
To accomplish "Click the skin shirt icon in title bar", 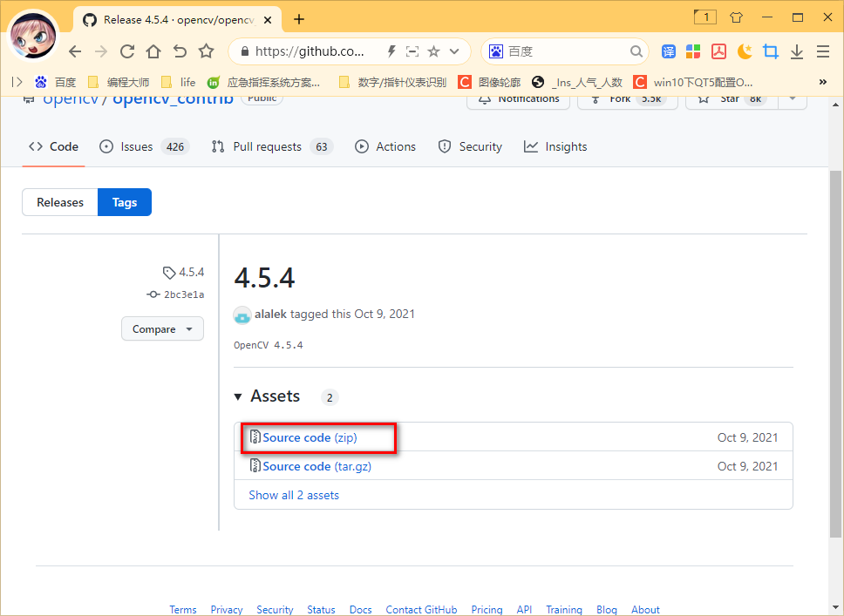I will click(x=737, y=17).
